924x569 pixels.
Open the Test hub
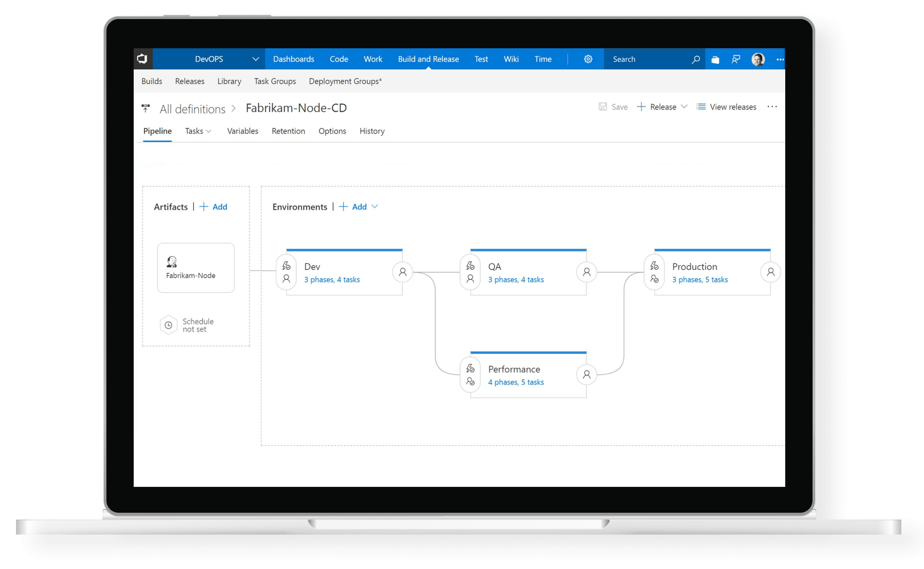(x=481, y=59)
